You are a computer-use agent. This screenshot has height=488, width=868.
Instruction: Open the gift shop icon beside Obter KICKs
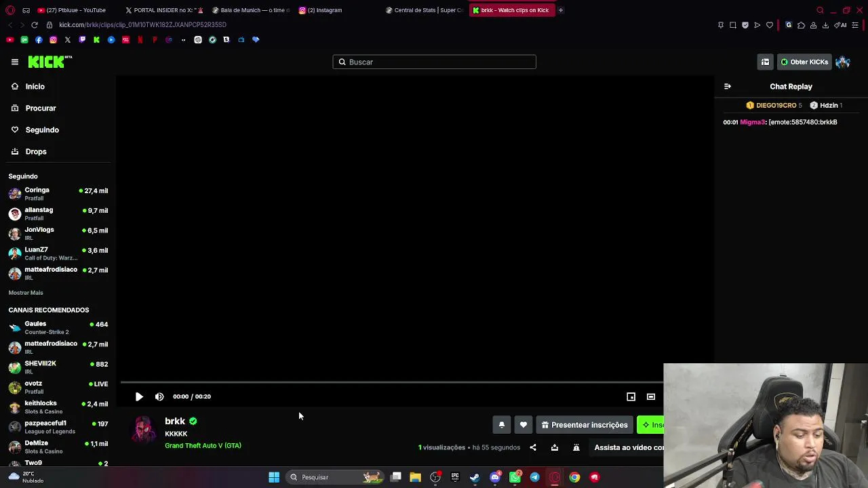[x=765, y=62]
